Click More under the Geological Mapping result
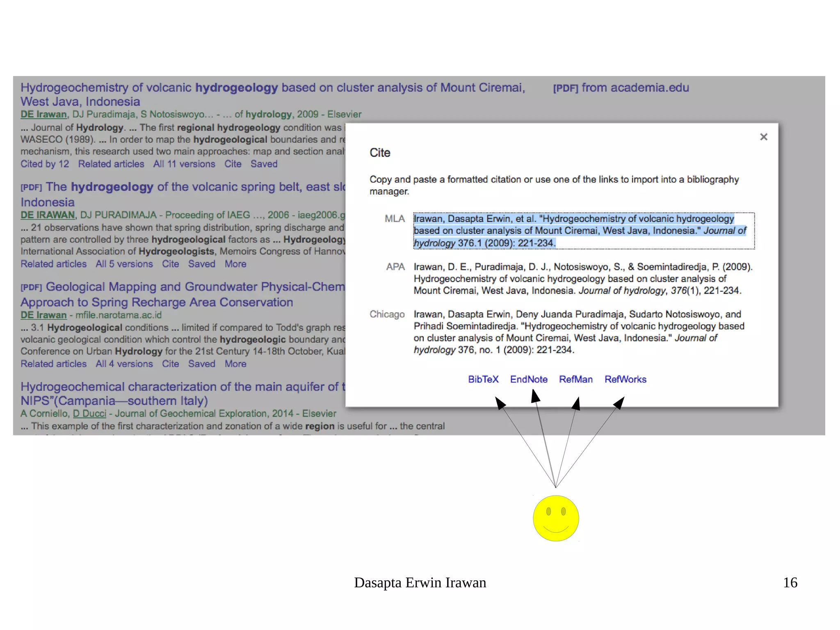Screen dimensions: 840x630 point(235,364)
